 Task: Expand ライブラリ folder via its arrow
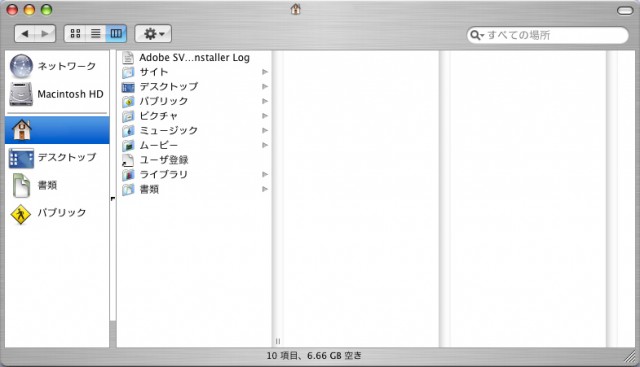point(265,174)
